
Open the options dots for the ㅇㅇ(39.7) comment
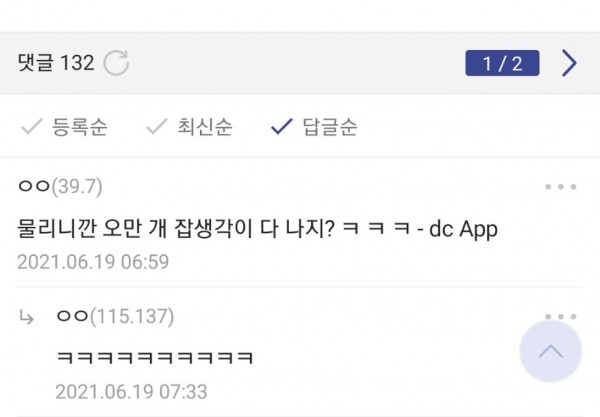(561, 187)
